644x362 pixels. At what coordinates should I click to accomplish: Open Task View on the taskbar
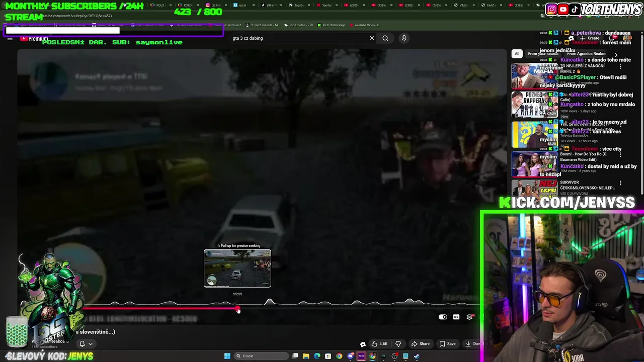tap(295, 356)
